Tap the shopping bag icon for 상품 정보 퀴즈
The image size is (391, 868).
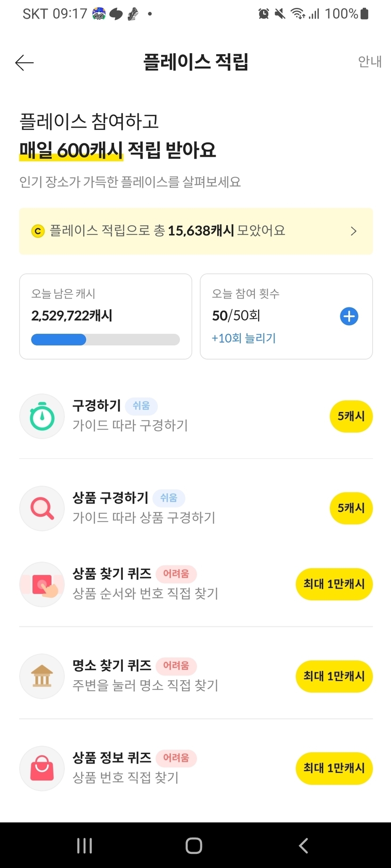click(x=42, y=768)
